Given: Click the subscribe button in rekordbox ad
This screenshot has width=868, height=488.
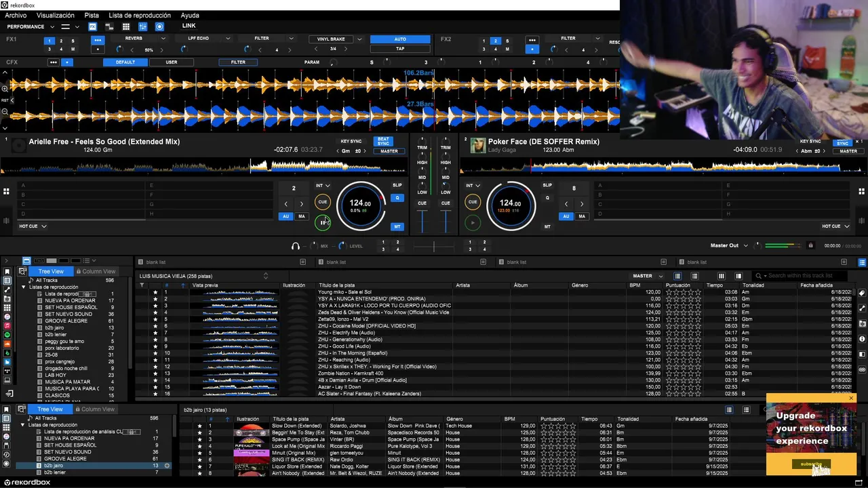Looking at the screenshot, I should 811,464.
